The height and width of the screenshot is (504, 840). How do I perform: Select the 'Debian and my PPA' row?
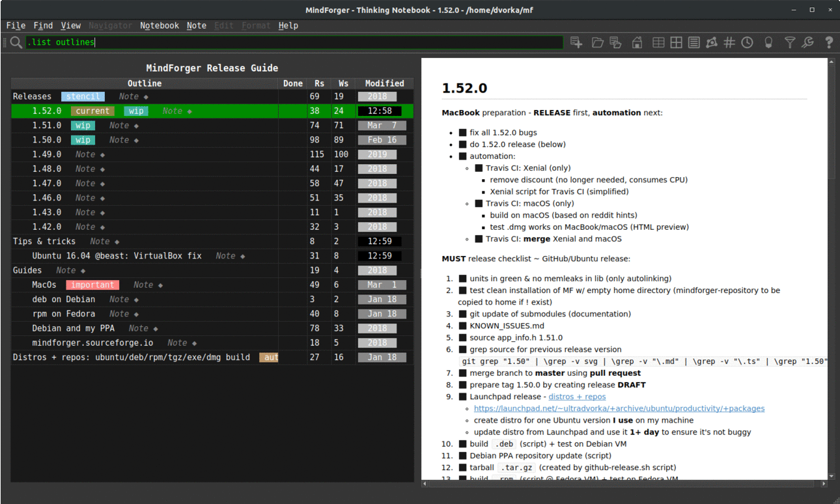212,328
